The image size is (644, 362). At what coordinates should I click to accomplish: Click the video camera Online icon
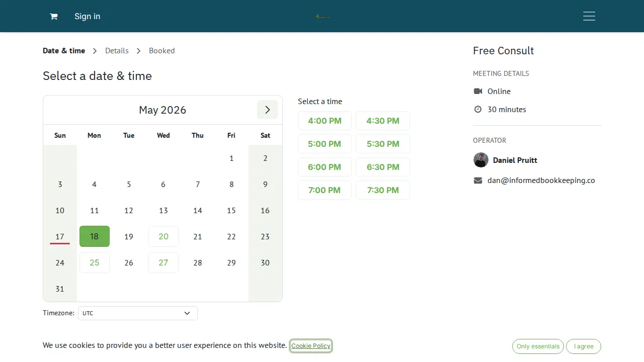tap(478, 91)
